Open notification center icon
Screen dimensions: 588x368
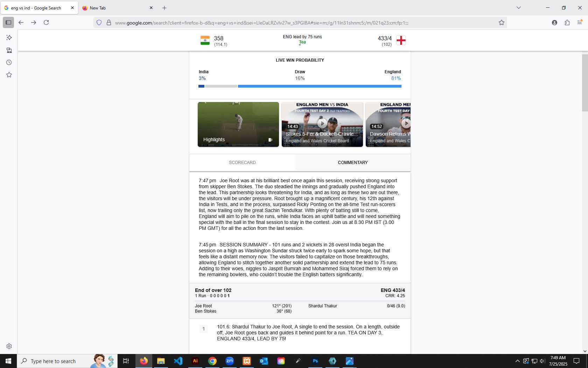(x=576, y=361)
